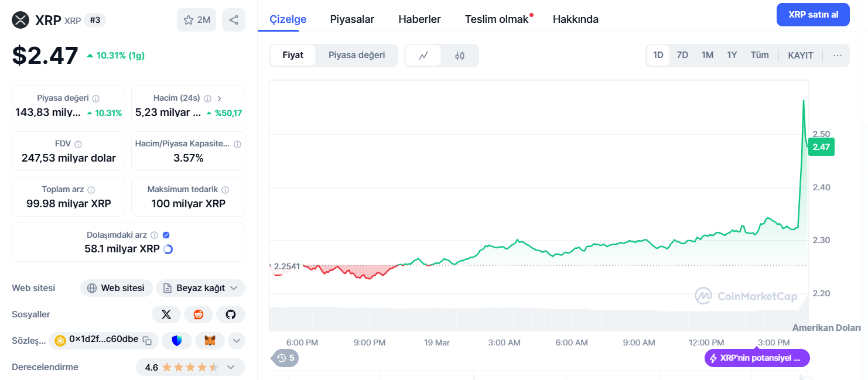Show info for Piyasa değeri
The width and height of the screenshot is (868, 380).
[96, 98]
